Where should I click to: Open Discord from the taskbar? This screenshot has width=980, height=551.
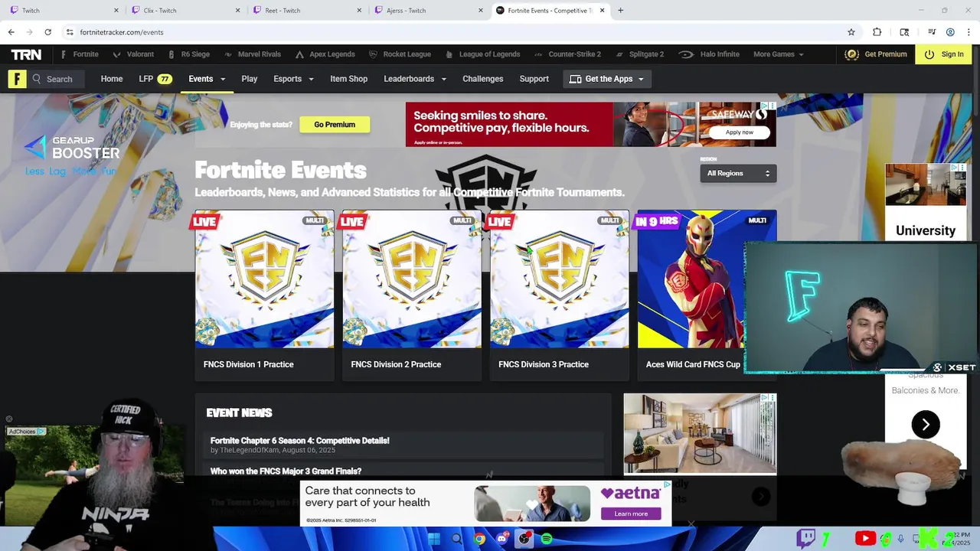[x=501, y=539]
